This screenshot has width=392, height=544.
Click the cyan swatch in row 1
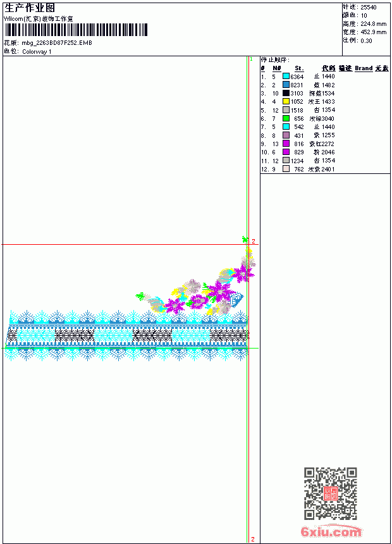pos(286,77)
